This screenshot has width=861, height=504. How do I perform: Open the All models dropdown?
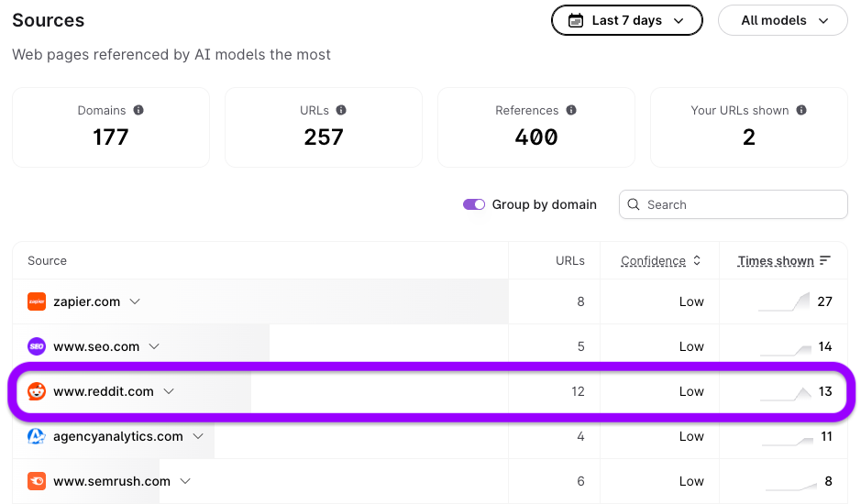(782, 20)
